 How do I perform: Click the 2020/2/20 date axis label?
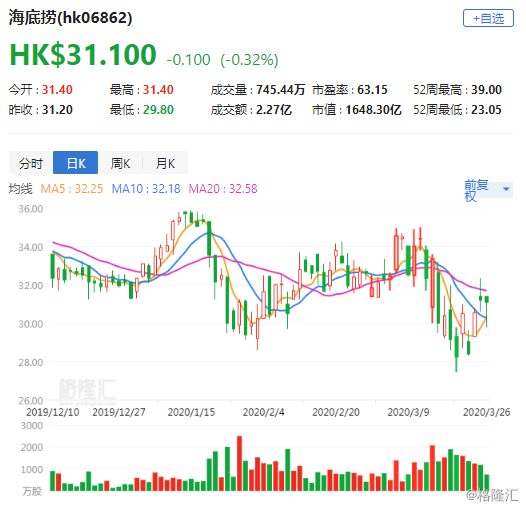coord(336,412)
